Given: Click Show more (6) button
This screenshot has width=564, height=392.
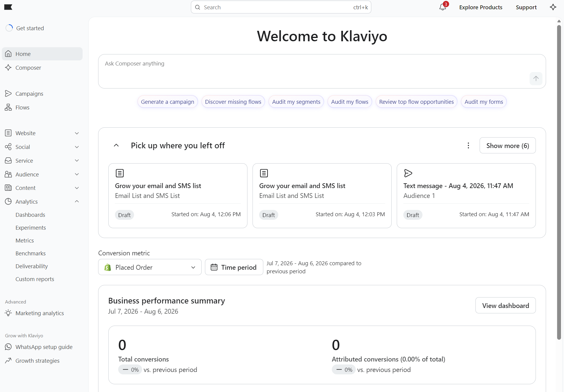Looking at the screenshot, I should [x=508, y=145].
